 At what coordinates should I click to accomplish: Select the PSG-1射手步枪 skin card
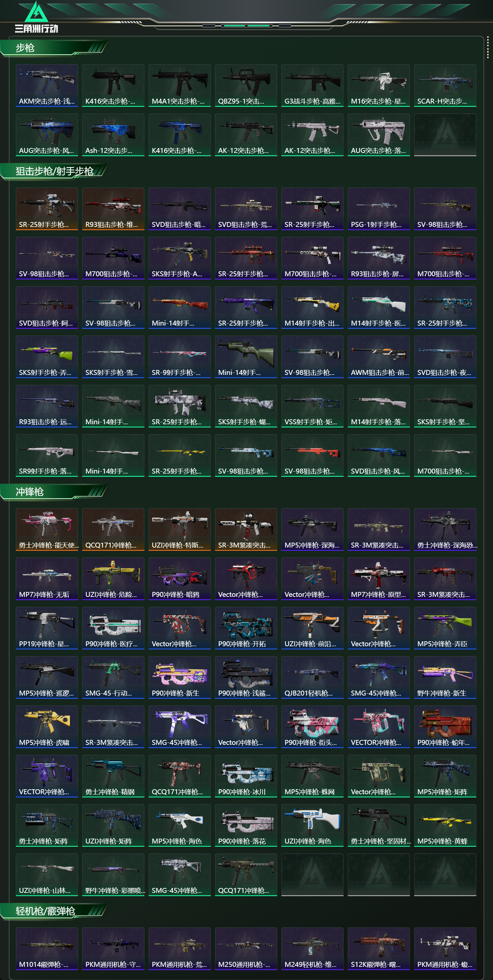pos(379,209)
